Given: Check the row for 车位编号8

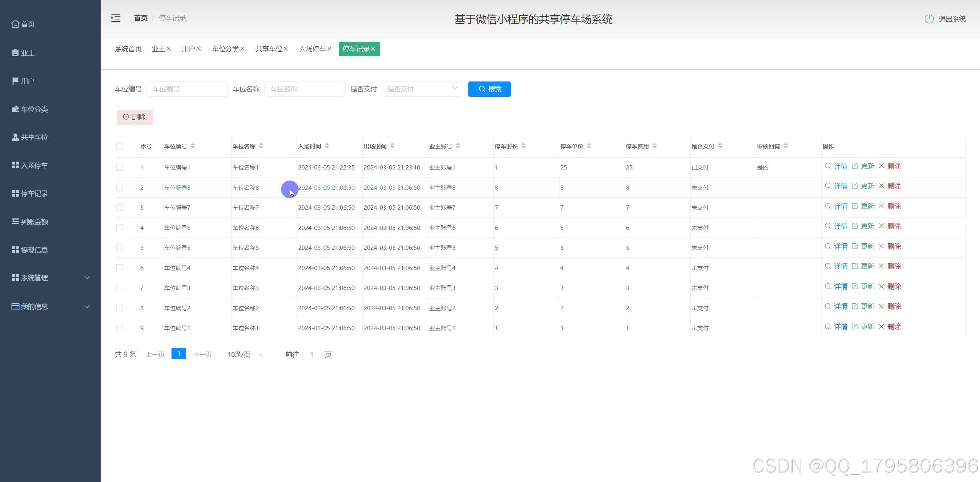Looking at the screenshot, I should [120, 187].
